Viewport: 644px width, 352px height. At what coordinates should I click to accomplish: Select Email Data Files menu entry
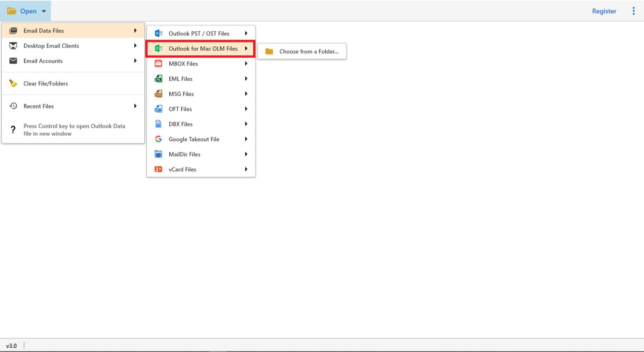[x=73, y=31]
